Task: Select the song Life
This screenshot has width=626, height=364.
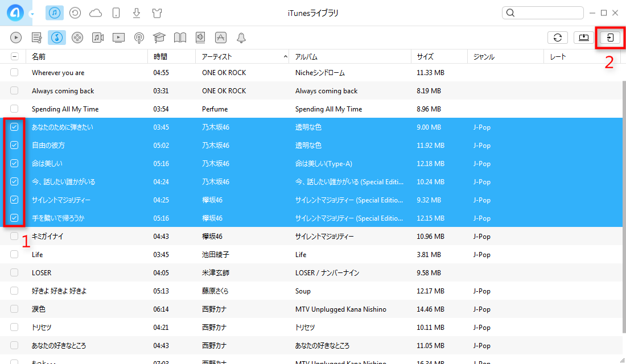Action: [37, 255]
